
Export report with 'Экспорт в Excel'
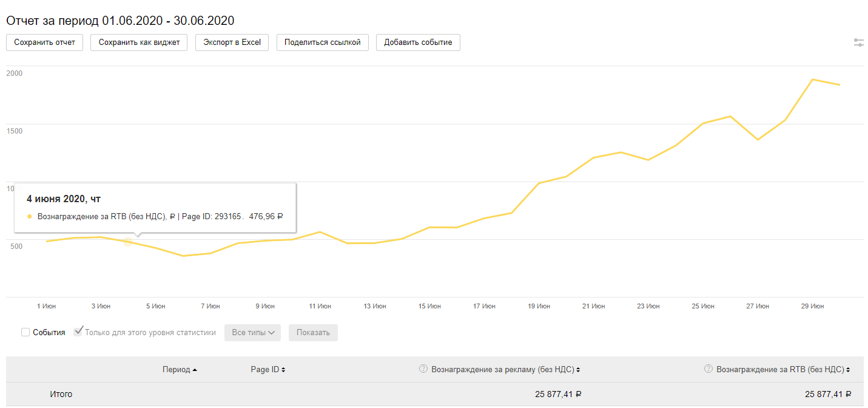(232, 42)
